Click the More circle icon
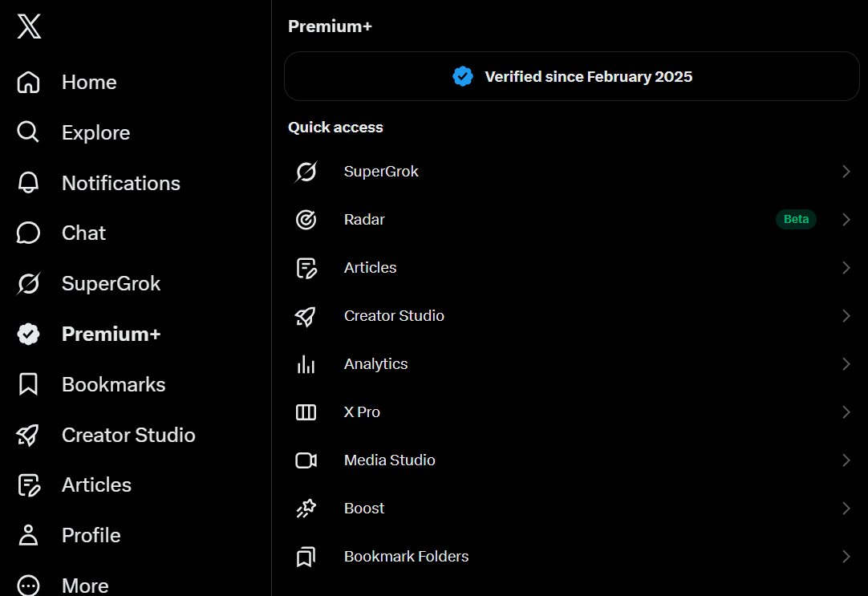Viewport: 868px width, 596px height. pos(28,586)
